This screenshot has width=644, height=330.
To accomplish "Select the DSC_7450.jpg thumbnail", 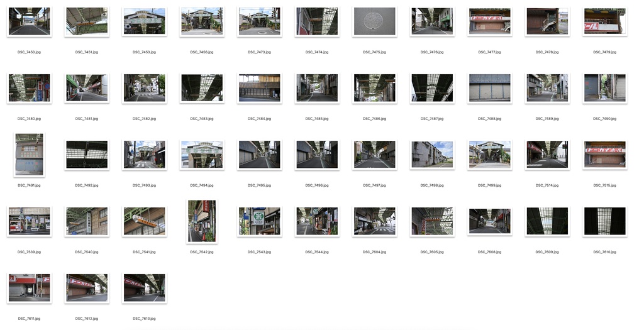I will tap(29, 21).
